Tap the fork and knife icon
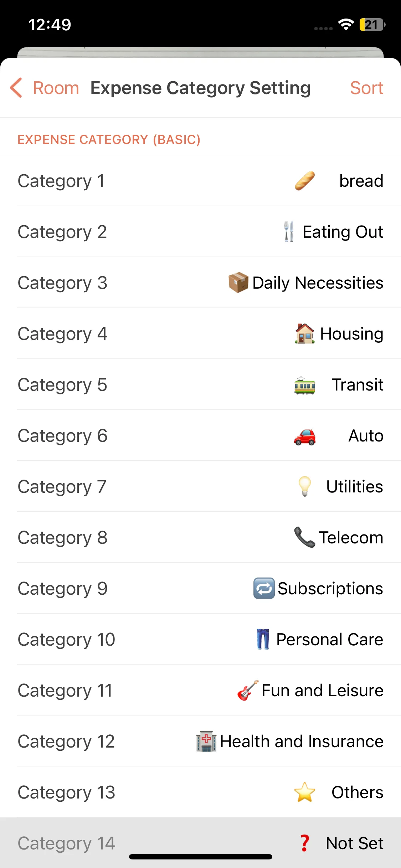Screen dimensions: 401x868 (289, 232)
